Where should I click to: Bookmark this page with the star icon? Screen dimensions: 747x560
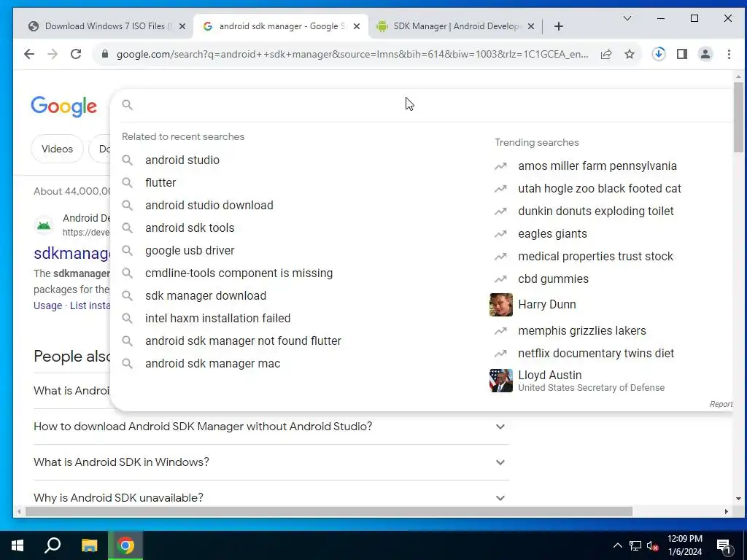tap(630, 54)
